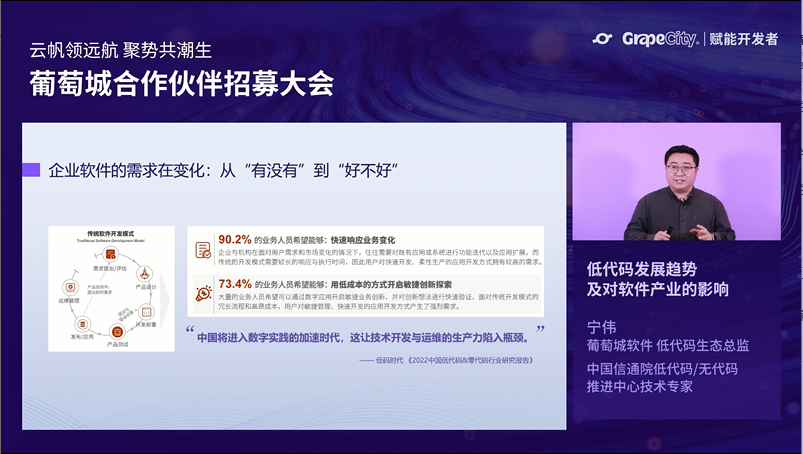Select slide heading 企业软件的需求在变化
The height and width of the screenshot is (454, 803).
(x=126, y=170)
